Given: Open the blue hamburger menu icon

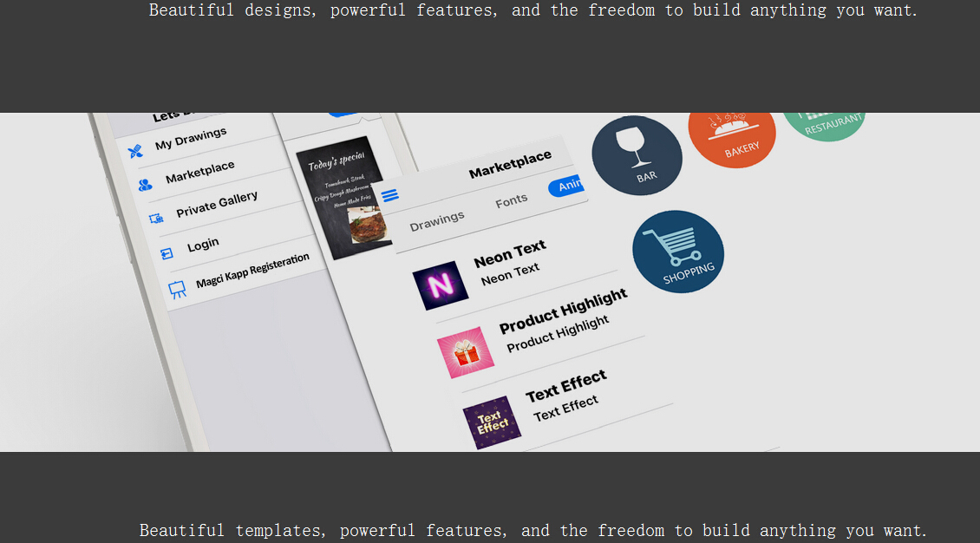Looking at the screenshot, I should point(390,196).
